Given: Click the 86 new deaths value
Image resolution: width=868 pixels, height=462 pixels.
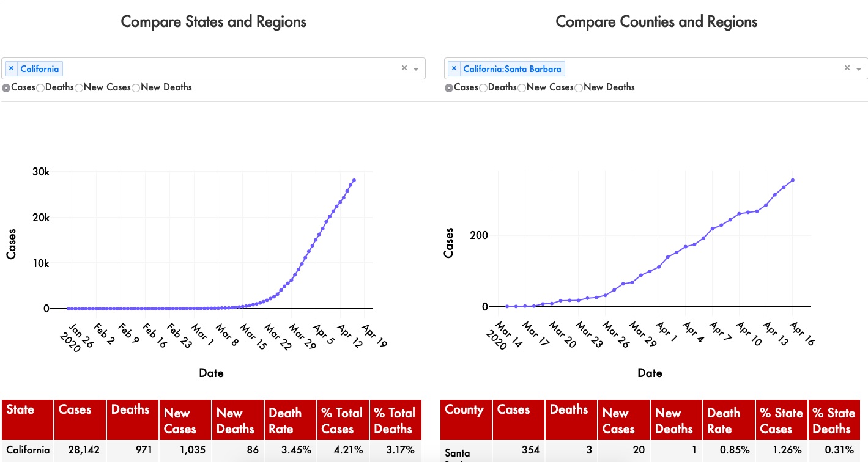Looking at the screenshot, I should click(252, 450).
